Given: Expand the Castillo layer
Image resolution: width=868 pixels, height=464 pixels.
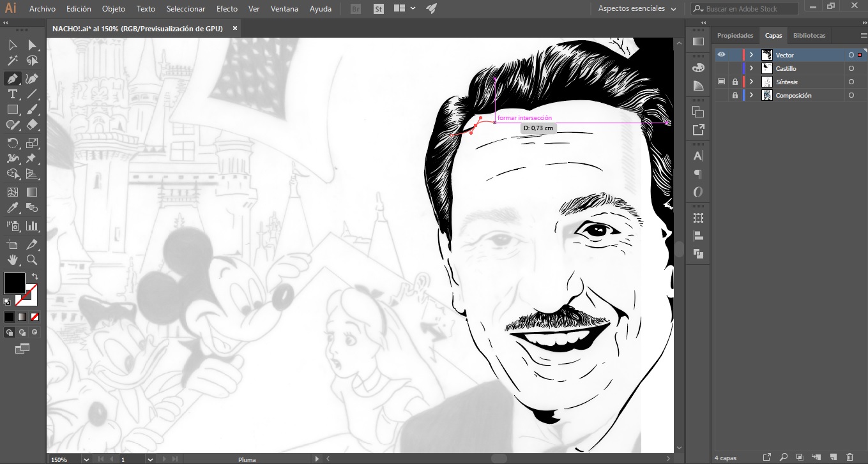Looking at the screenshot, I should point(751,68).
